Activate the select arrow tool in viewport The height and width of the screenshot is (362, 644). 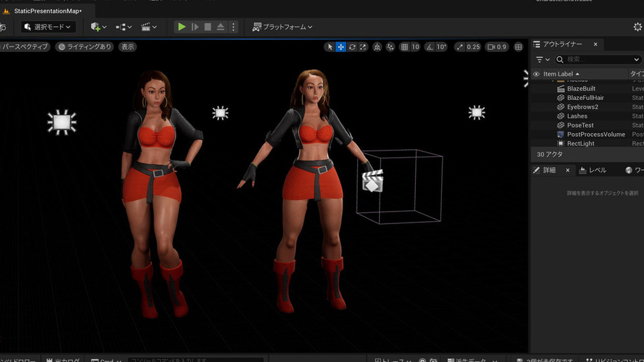coord(330,47)
